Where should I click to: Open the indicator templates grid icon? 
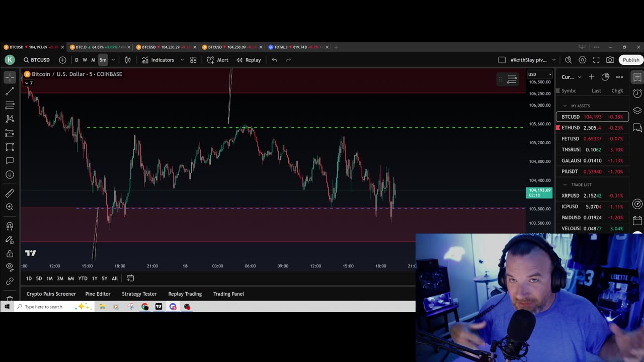coord(193,60)
